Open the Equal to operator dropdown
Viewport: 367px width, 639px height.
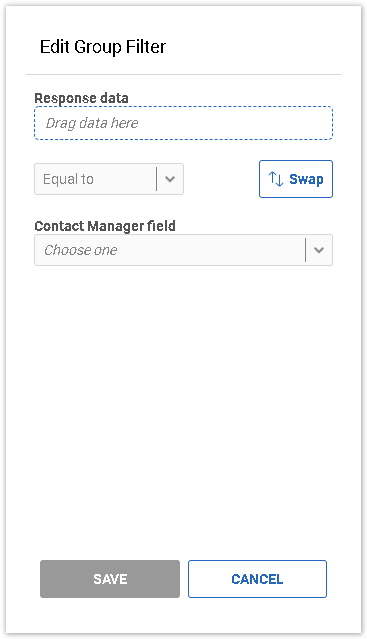pos(109,179)
